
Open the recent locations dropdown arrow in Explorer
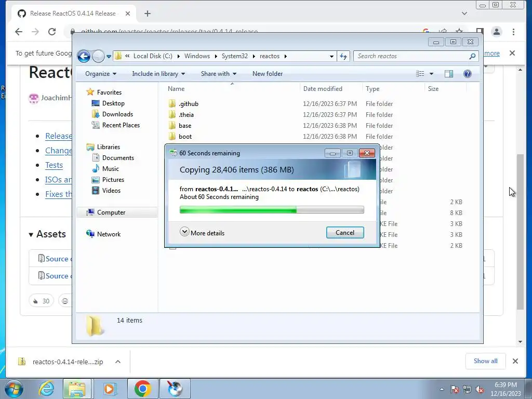click(109, 57)
